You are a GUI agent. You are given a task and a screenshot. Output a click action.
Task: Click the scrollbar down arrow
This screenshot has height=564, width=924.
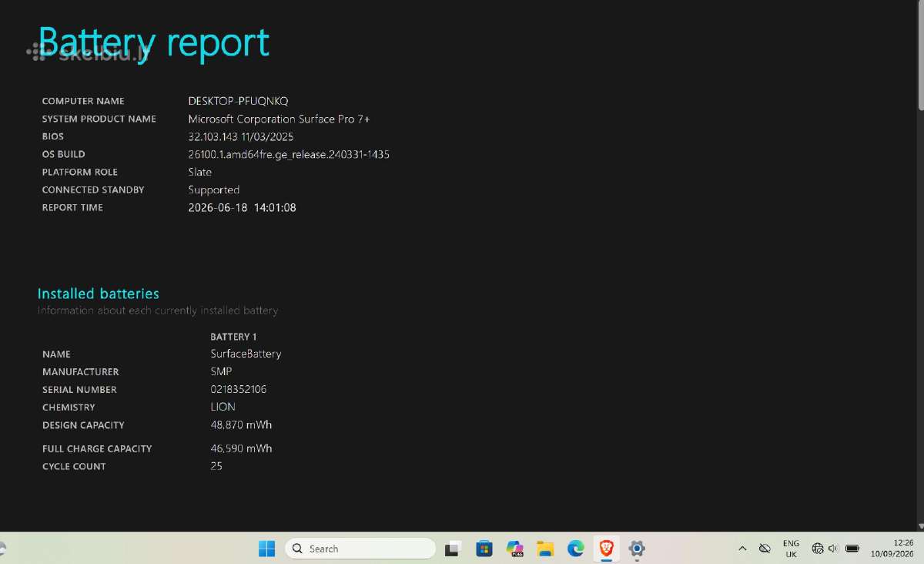coord(920,526)
